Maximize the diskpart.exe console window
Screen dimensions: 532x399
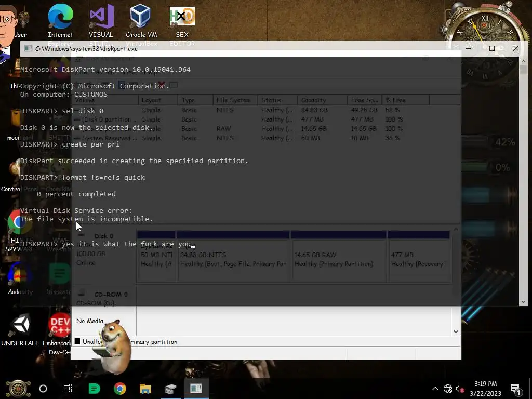pos(492,48)
